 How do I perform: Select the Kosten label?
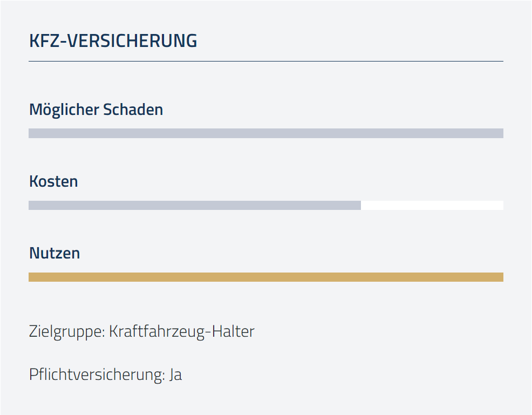[53, 181]
